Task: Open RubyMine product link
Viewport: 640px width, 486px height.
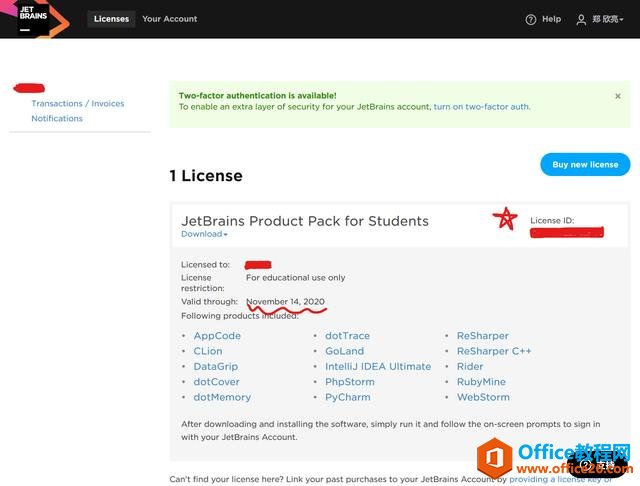Action: (481, 382)
